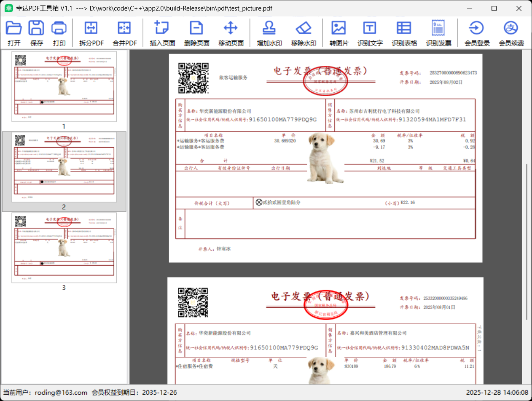Select page 3 thumbnail in sidebar

(x=64, y=248)
